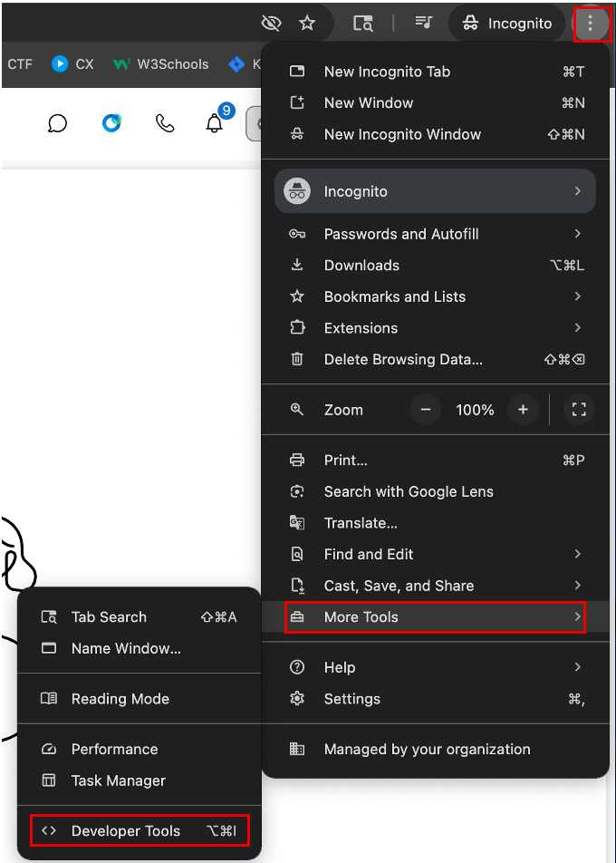Click the Incognito button in toolbar
The image size is (616, 863).
pos(507,24)
